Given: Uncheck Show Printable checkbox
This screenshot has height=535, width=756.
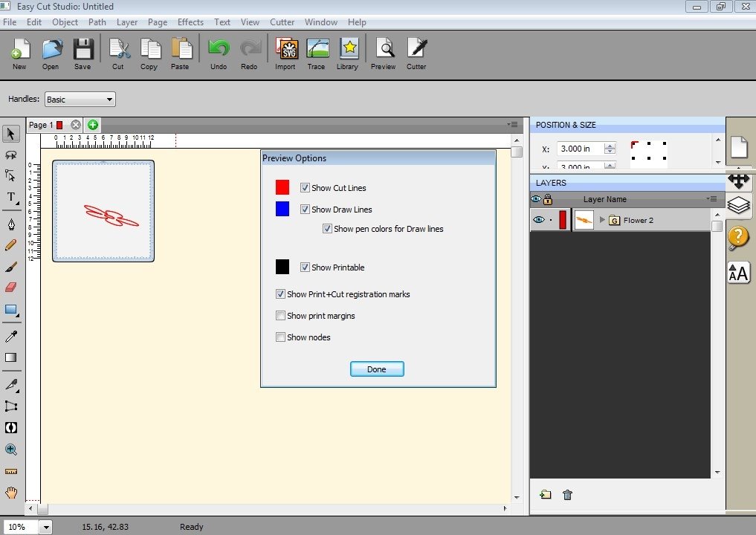Looking at the screenshot, I should pos(305,267).
